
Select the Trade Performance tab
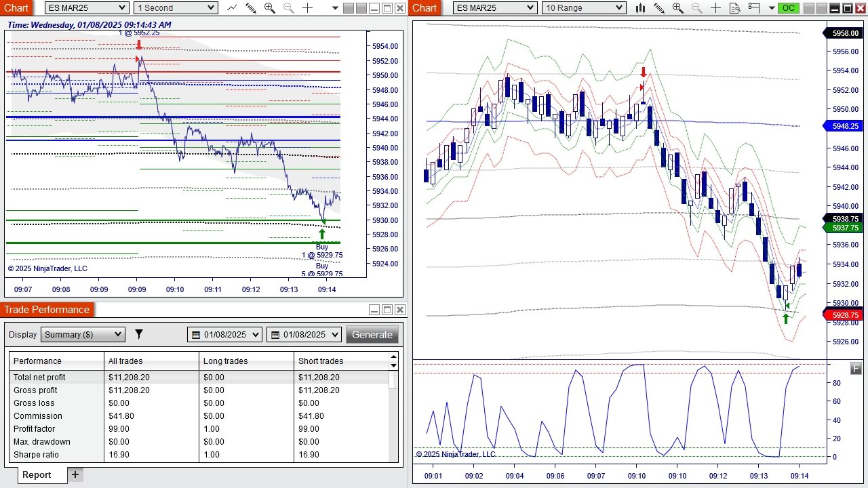point(47,310)
